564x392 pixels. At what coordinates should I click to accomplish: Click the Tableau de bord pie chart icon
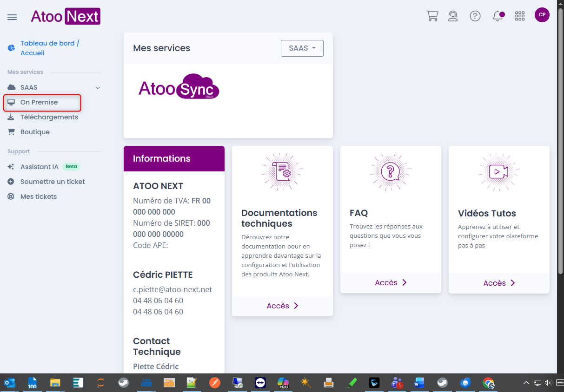click(11, 48)
